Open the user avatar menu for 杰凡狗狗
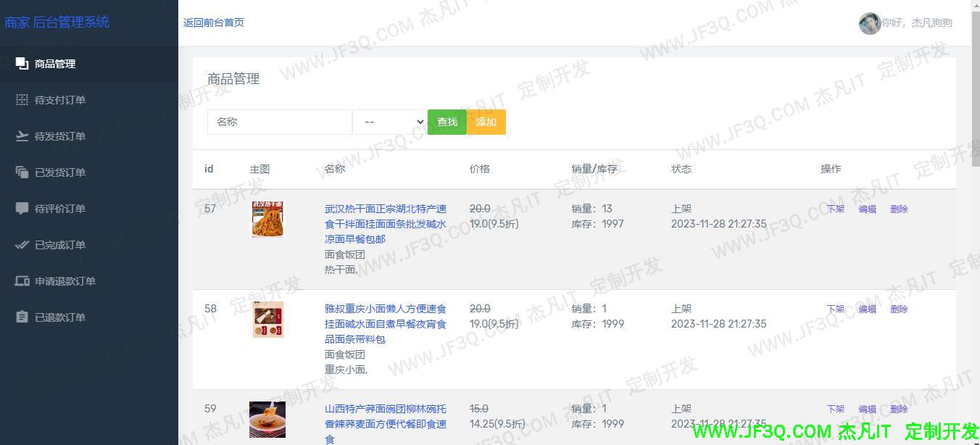This screenshot has height=445, width=980. [x=870, y=22]
